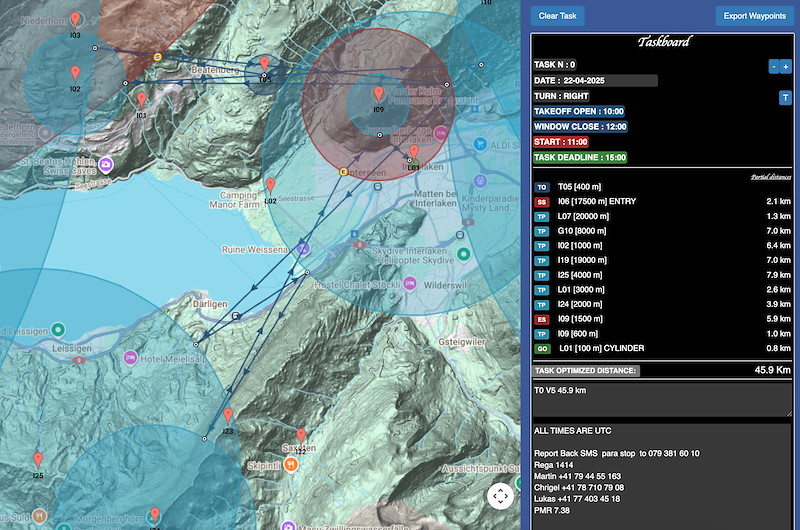The image size is (800, 530).
Task: Click the Ruine Weissenau place icon
Action: [x=303, y=248]
